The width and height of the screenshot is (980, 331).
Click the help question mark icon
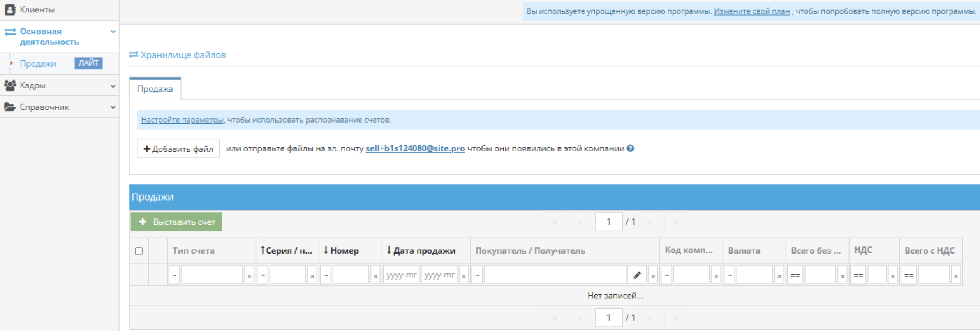pyautogui.click(x=630, y=148)
